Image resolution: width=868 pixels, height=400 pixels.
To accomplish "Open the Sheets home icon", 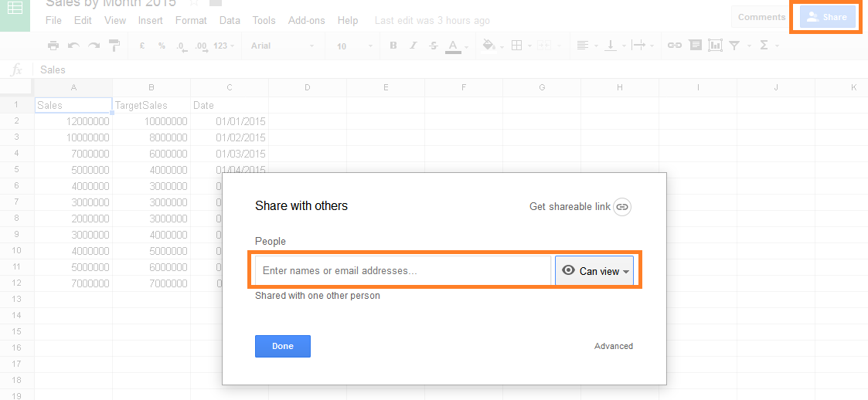I will point(15,15).
